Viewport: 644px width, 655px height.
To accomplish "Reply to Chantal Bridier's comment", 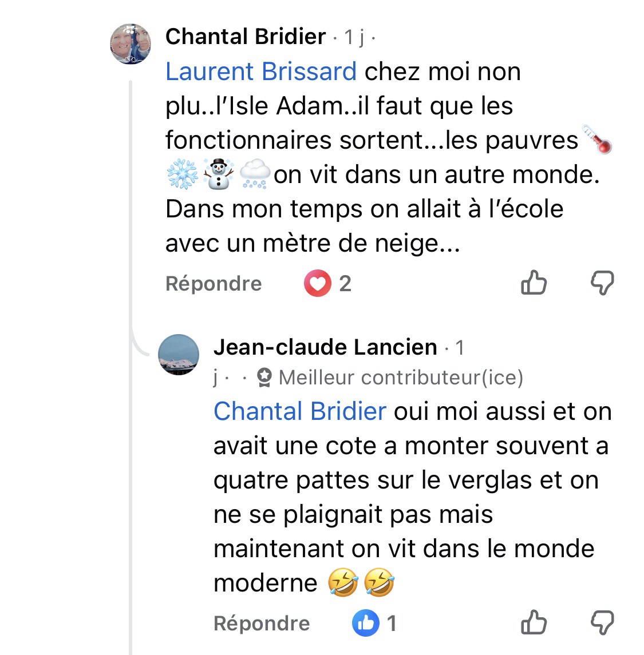I will (214, 284).
